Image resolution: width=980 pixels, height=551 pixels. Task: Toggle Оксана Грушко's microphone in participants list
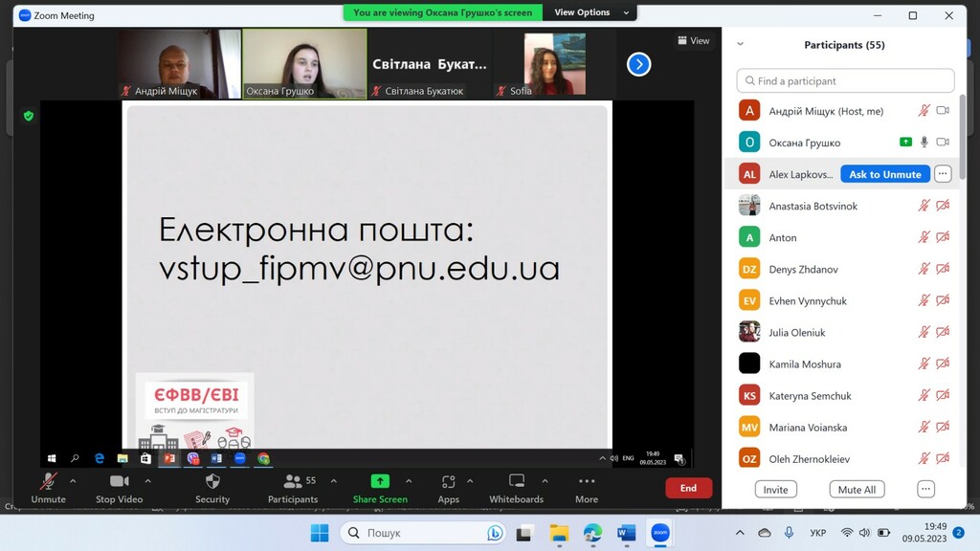point(924,143)
